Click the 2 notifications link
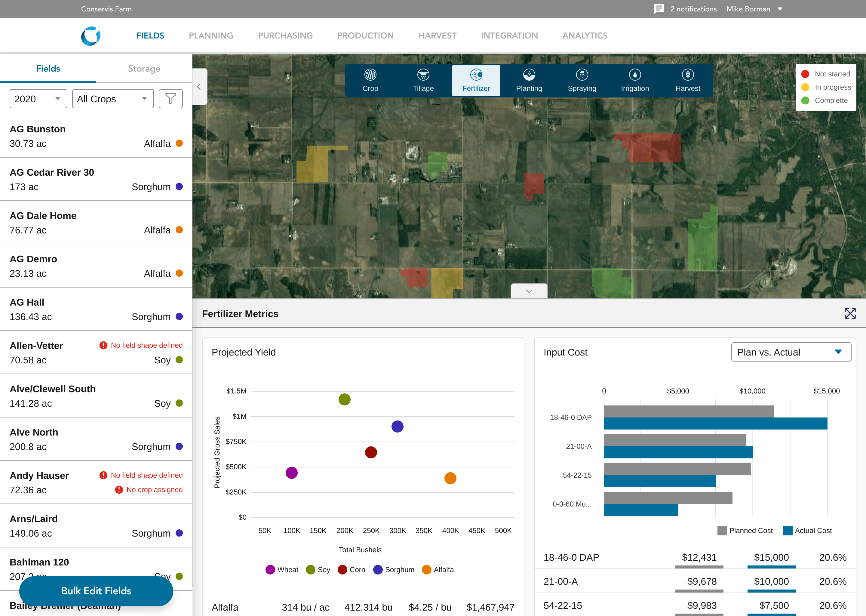Screen dimensions: 866x616 [x=693, y=9]
